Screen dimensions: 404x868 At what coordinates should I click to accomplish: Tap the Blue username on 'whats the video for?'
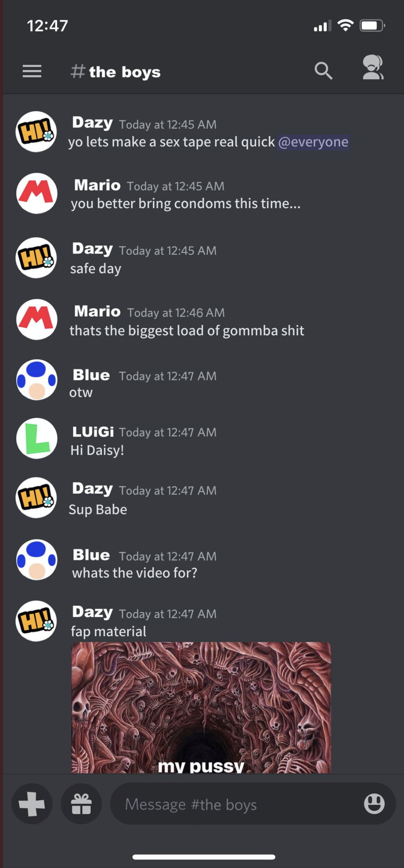tap(91, 555)
